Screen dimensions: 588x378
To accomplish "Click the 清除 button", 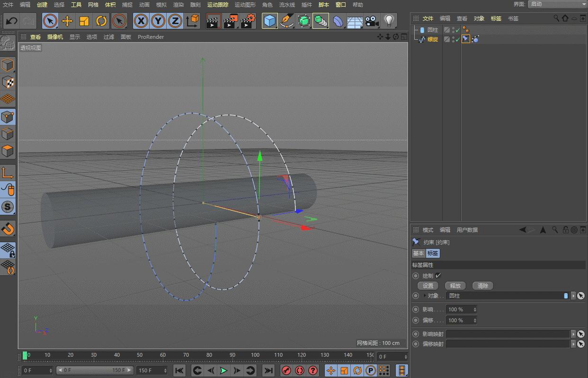I will tap(482, 285).
